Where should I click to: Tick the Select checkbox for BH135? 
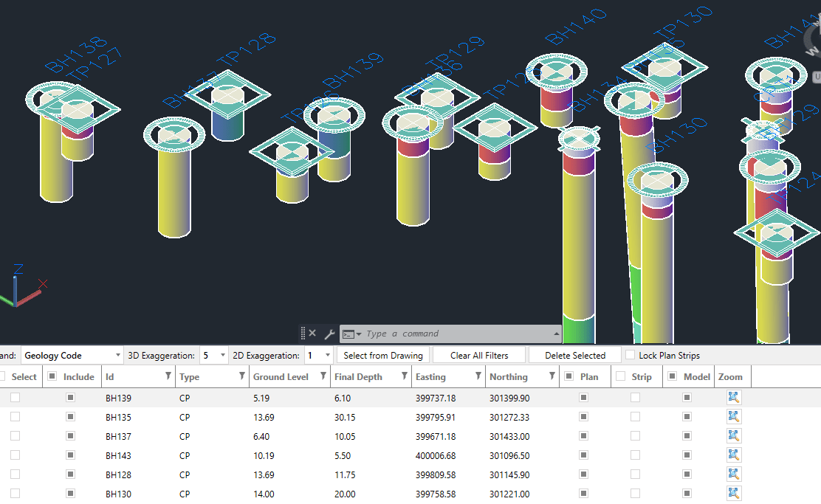click(x=16, y=417)
